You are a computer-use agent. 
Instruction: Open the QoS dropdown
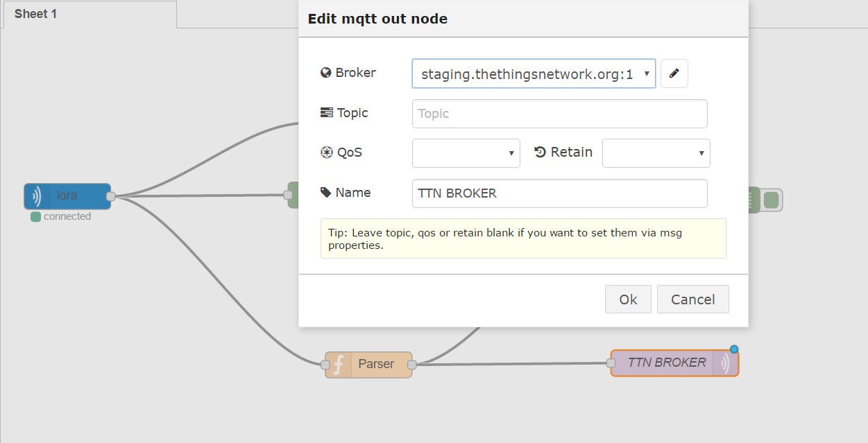point(466,153)
